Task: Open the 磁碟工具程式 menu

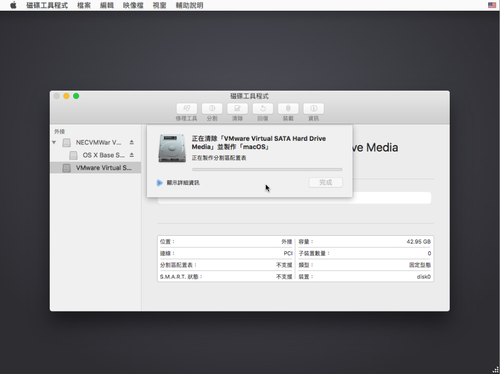Action: coord(47,5)
